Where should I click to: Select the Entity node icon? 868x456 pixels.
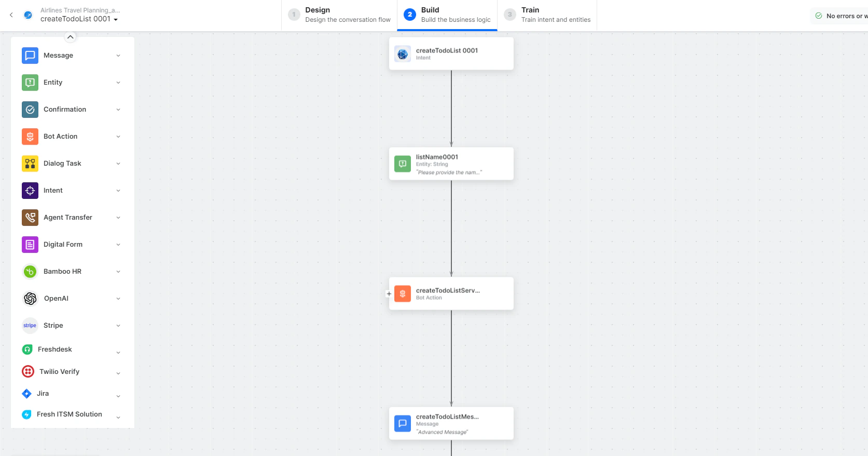coord(30,82)
